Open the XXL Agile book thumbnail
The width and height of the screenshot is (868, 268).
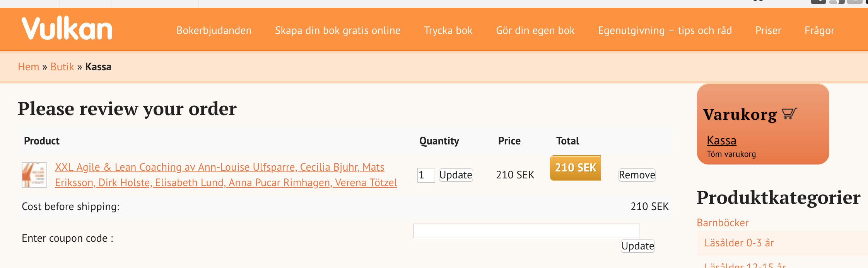click(34, 175)
